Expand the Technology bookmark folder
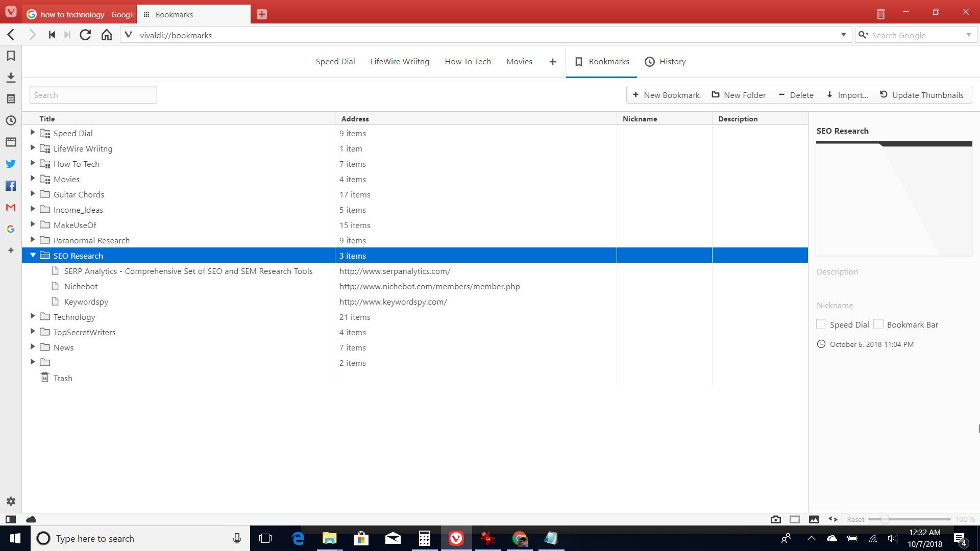This screenshot has height=551, width=980. tap(32, 316)
